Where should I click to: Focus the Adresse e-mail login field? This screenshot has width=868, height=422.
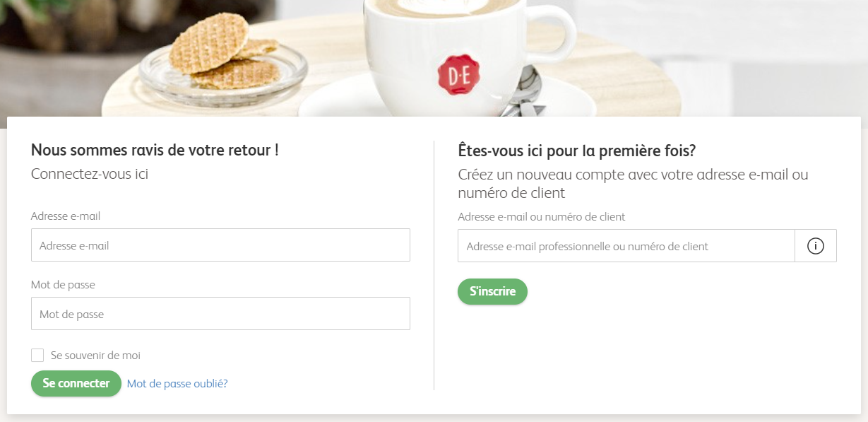coord(220,245)
